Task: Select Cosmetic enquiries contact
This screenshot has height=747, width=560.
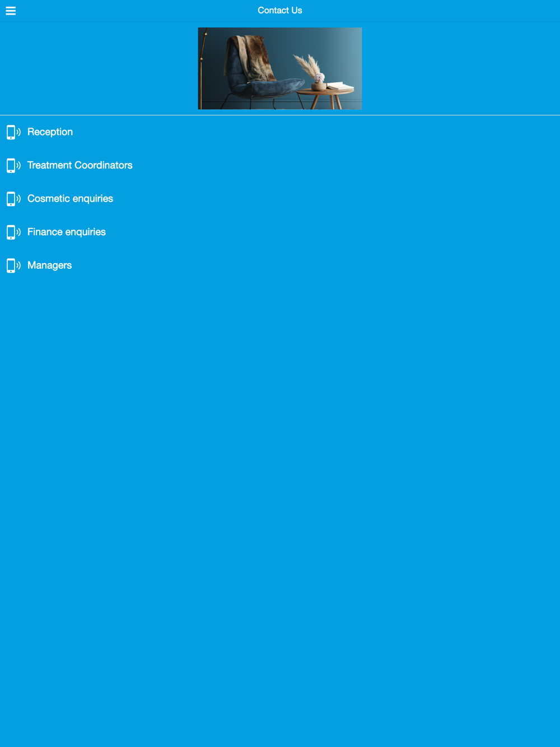Action: [280, 199]
